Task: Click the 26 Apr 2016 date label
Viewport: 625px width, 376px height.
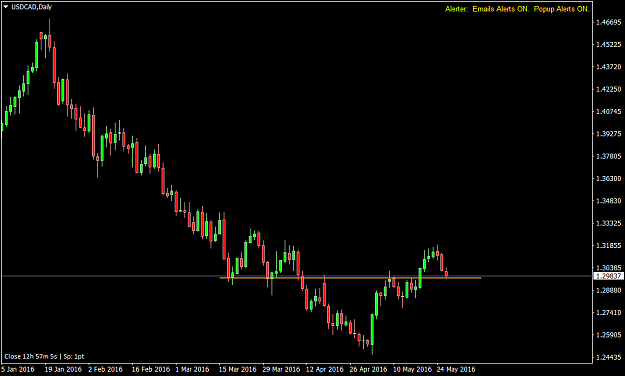Action: 368,369
